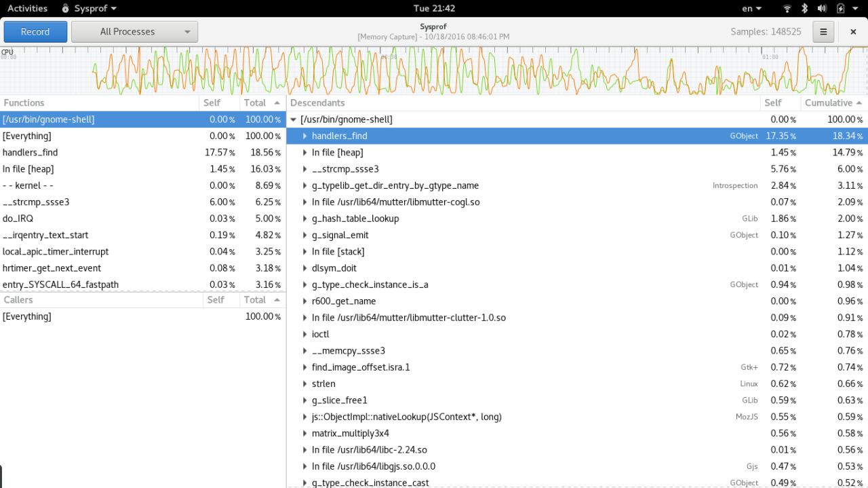Sort Callers list by Total column
Viewport: 868px width, 488px height.
click(262, 299)
